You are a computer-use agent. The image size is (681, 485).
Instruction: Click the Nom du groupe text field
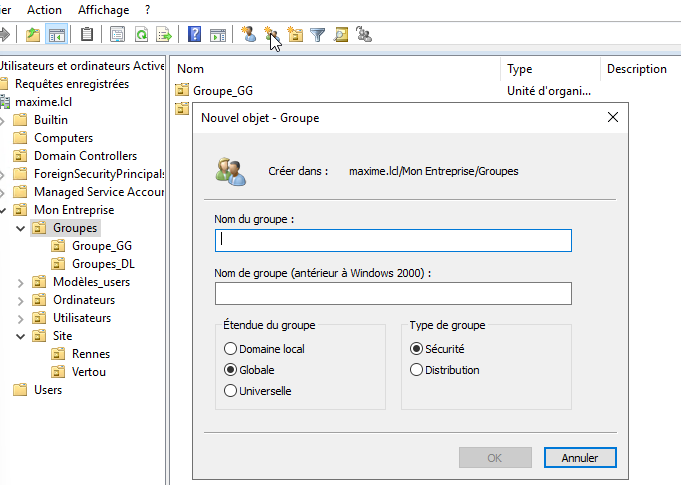click(x=392, y=240)
